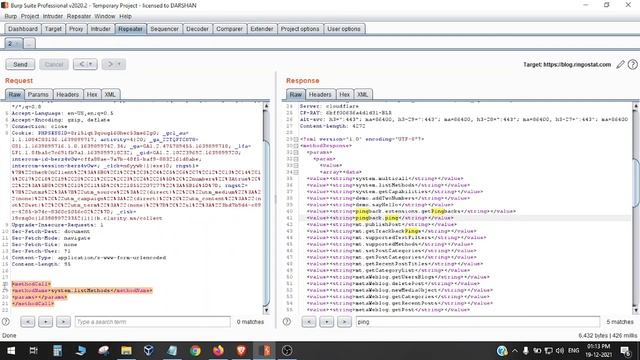Click request search term input field
The image size is (640, 360).
153,322
